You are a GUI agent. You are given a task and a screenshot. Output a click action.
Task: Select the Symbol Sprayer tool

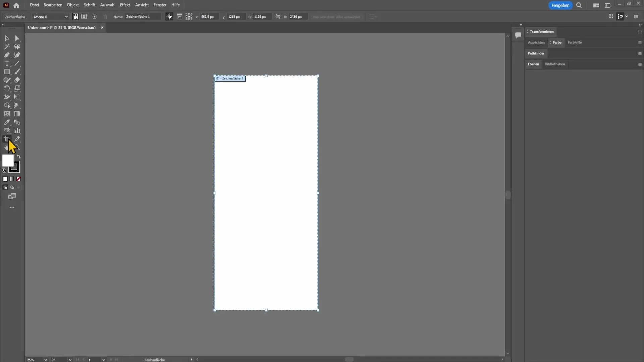[7, 131]
